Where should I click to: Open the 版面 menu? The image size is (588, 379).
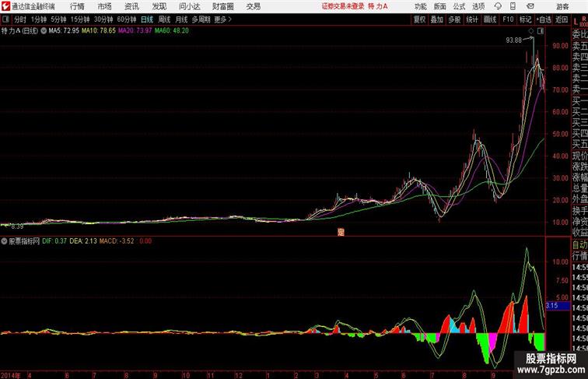tap(440, 6)
